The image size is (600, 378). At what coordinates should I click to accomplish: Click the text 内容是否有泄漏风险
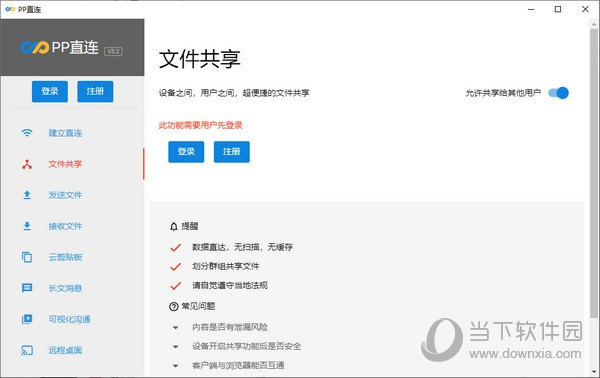230,327
